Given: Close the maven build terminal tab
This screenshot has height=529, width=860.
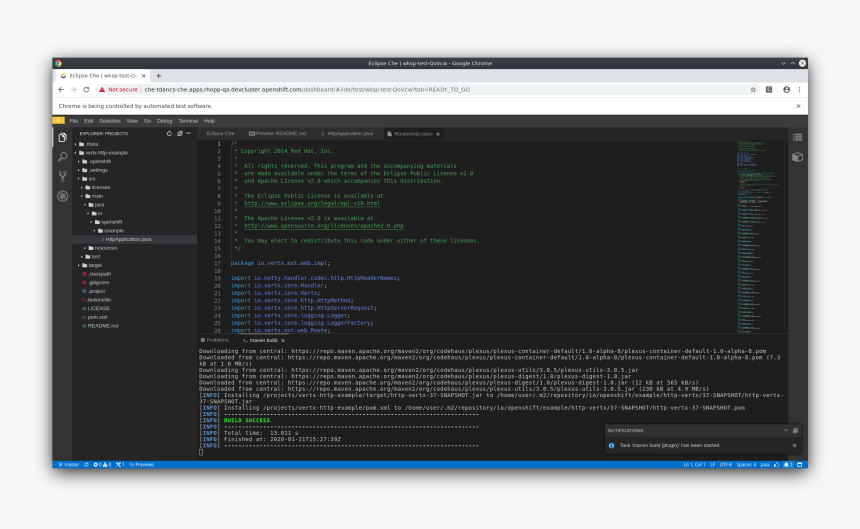Looking at the screenshot, I should click(x=283, y=340).
